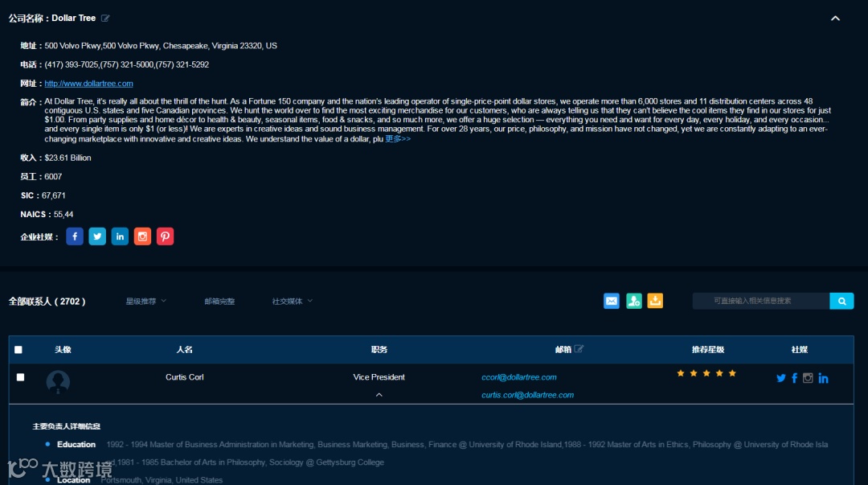Viewport: 868px width, 485px height.
Task: Click the phone numbers line
Action: pos(126,65)
